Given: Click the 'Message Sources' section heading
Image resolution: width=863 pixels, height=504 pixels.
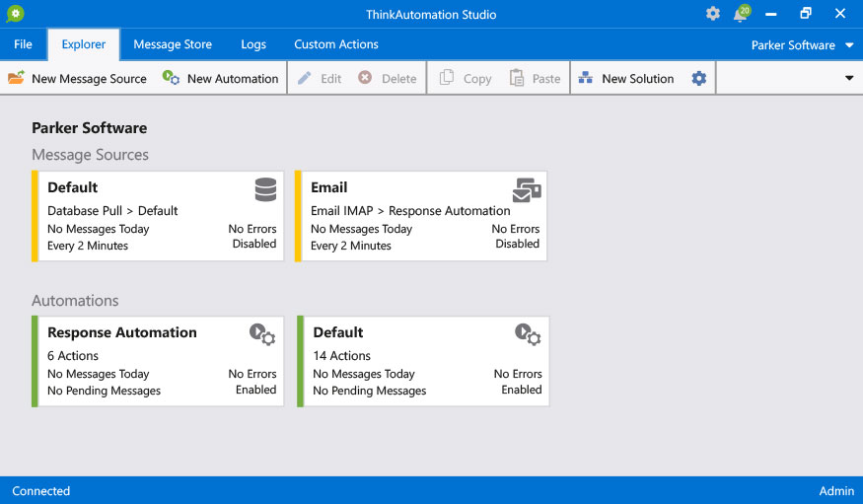Looking at the screenshot, I should 91,155.
